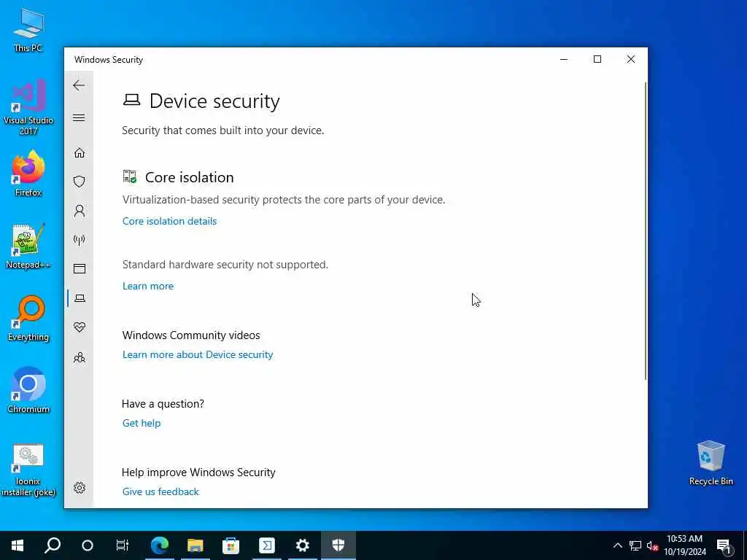Select Firefox desktop shortcut
This screenshot has width=747, height=560.
(x=28, y=174)
